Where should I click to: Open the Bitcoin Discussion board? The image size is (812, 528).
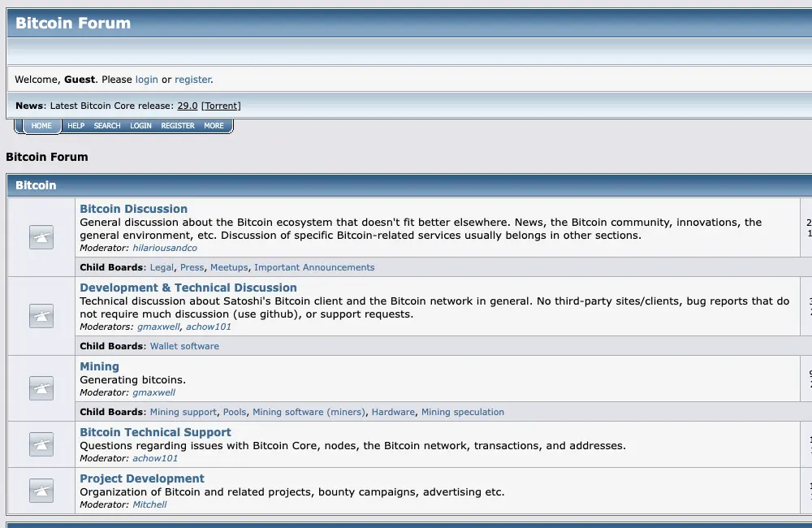point(134,209)
